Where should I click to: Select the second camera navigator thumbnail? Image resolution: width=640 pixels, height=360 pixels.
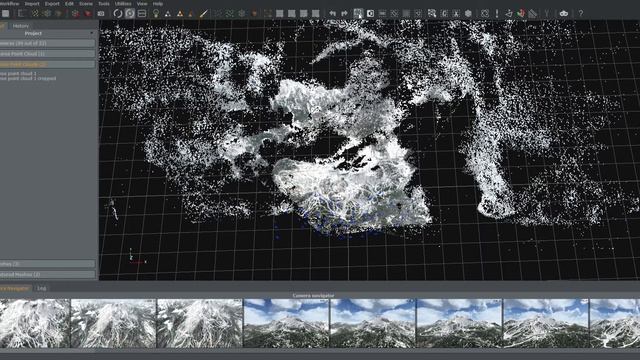pos(113,323)
